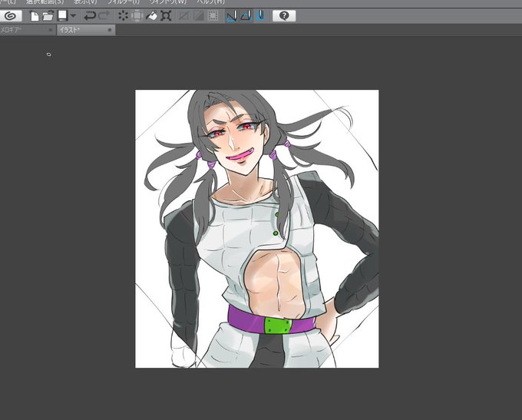The image size is (522, 420).
Task: Clear outside selection icon
Action: (x=137, y=15)
